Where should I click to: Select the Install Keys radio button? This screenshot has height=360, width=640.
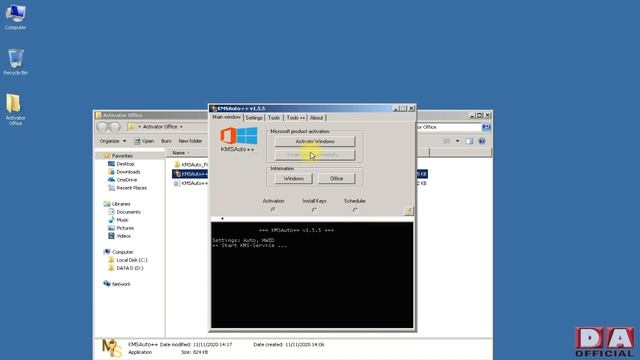[x=314, y=210]
